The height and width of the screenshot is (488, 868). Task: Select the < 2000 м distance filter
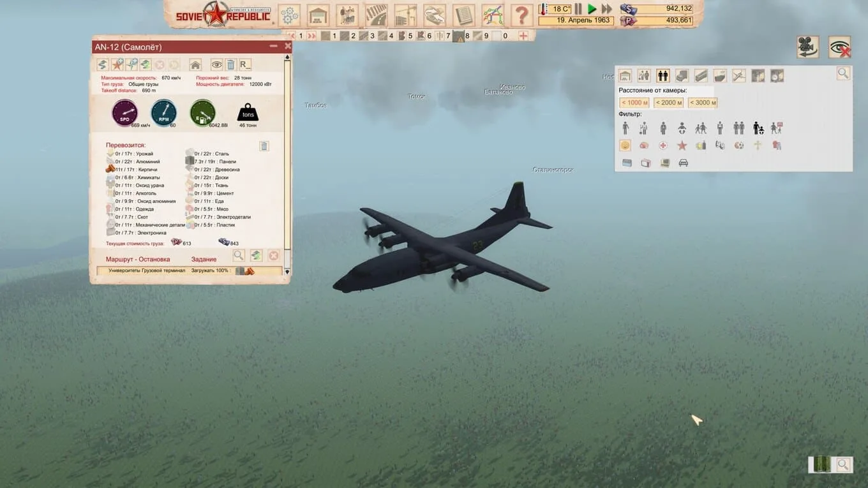click(x=668, y=103)
